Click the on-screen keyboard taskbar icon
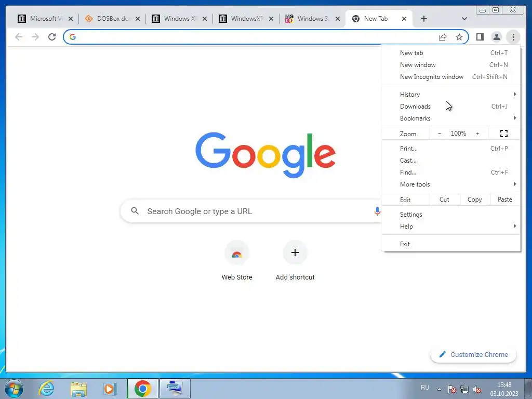 pos(175,389)
